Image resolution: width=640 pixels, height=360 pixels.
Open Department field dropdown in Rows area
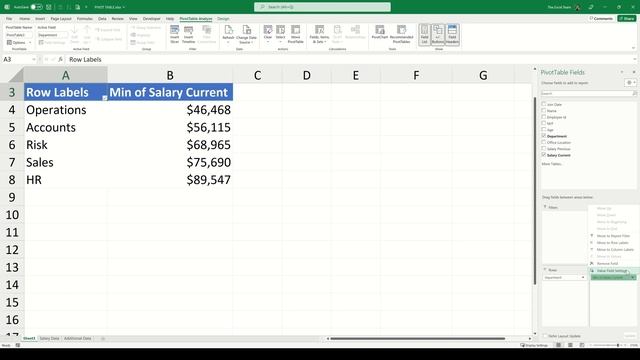point(583,278)
